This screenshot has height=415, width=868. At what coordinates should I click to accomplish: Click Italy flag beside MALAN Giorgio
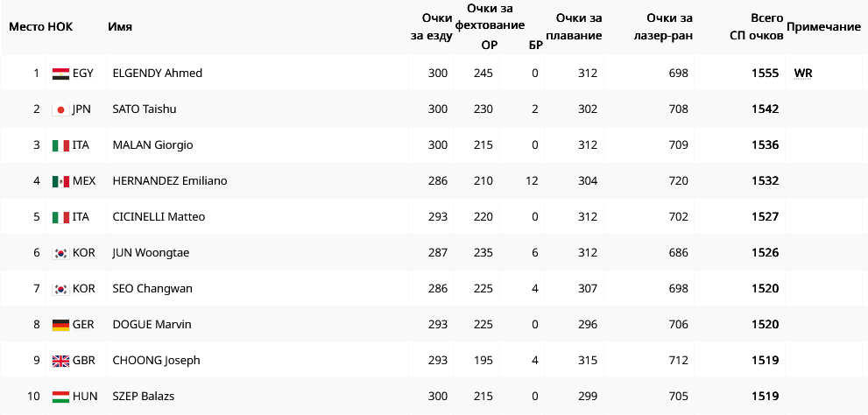(60, 145)
